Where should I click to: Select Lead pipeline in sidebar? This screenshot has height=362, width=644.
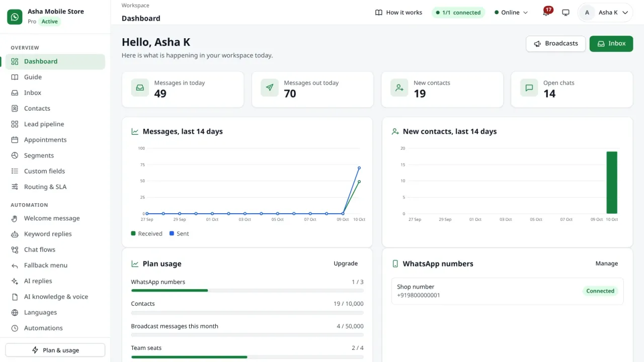tap(55, 124)
